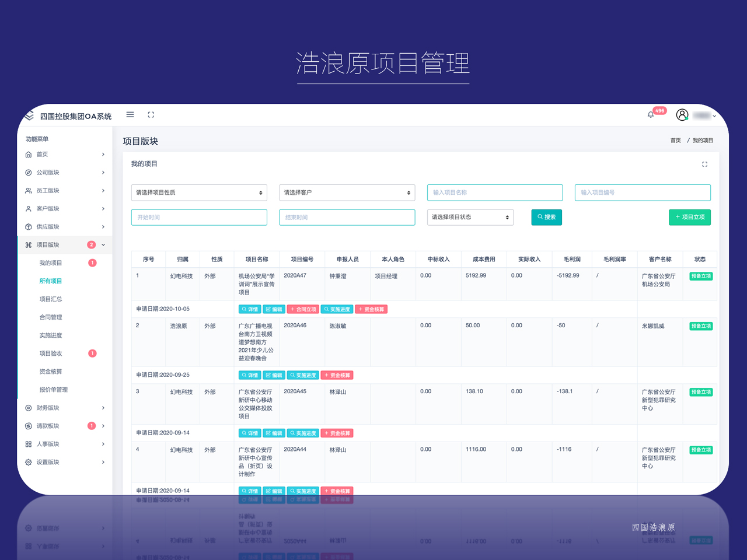Expand the 我的项目 card fullscreen icon
747x560 pixels.
704,164
